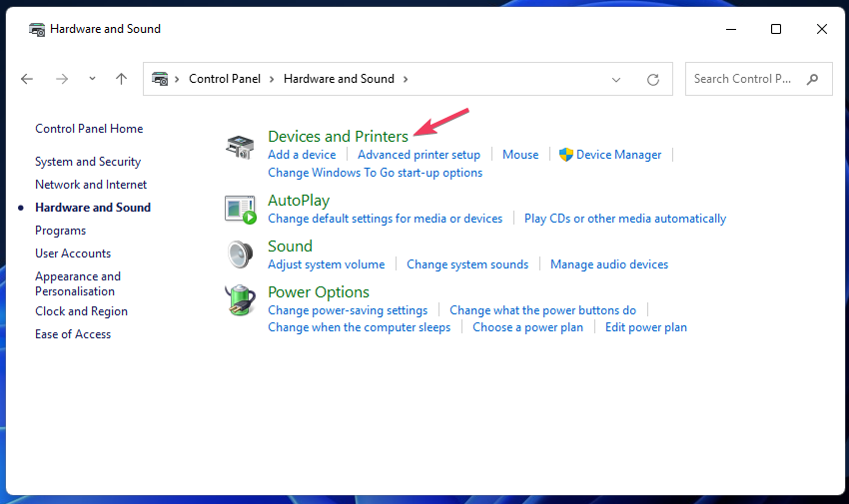Viewport: 849px width, 504px height.
Task: Open Clock and Region in sidebar
Action: click(x=81, y=311)
